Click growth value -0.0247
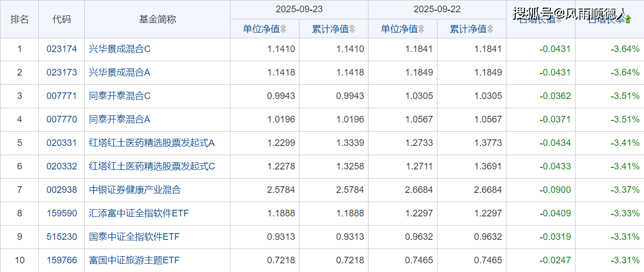The height and width of the screenshot is (272, 644). [x=555, y=260]
